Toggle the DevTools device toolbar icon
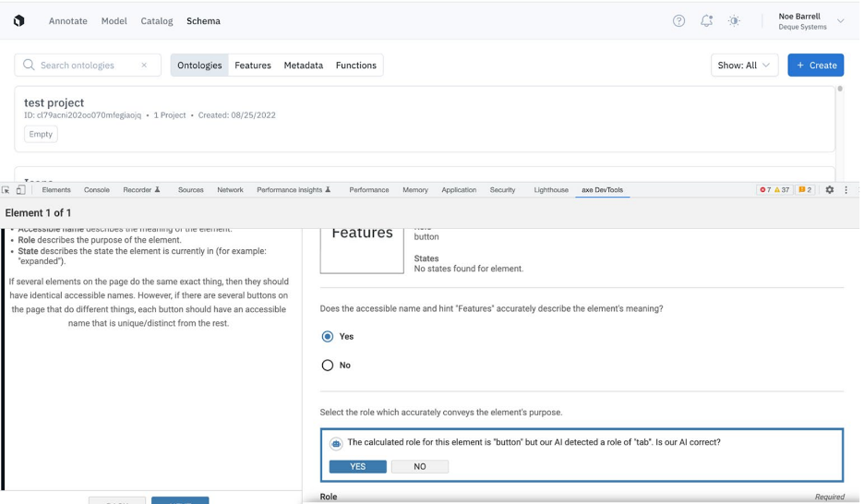The height and width of the screenshot is (504, 864). pos(20,190)
